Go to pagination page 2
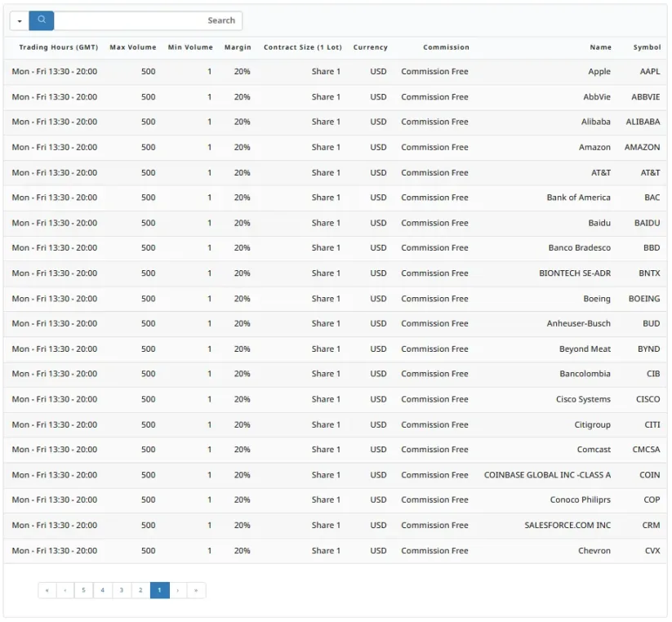 140,590
